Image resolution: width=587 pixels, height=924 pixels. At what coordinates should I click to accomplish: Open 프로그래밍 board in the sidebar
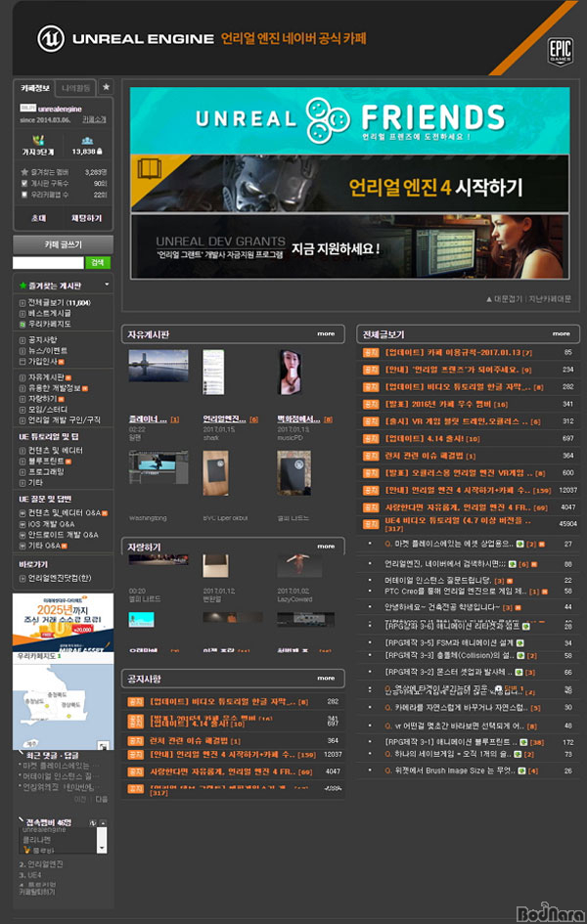pos(46,471)
